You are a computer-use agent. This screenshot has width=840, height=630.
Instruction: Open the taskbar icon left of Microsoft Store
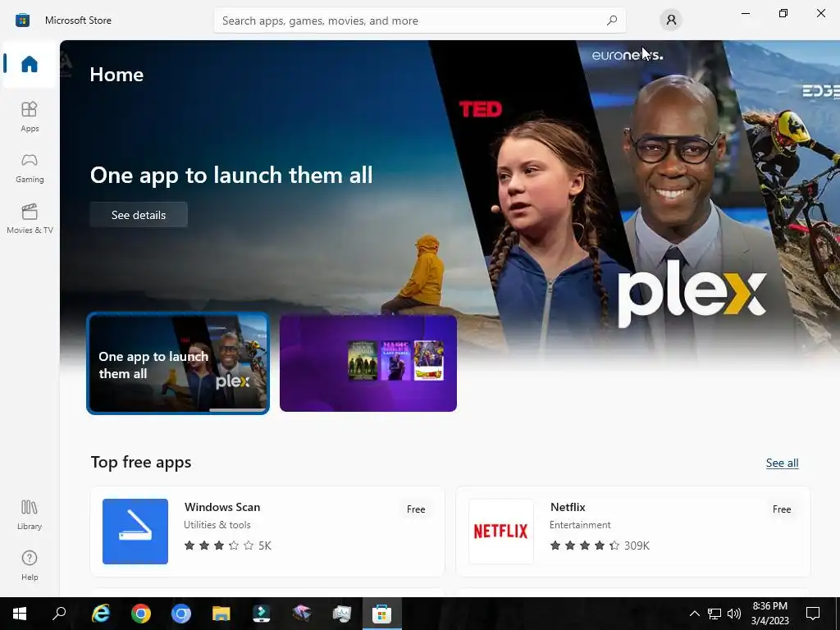click(x=342, y=614)
